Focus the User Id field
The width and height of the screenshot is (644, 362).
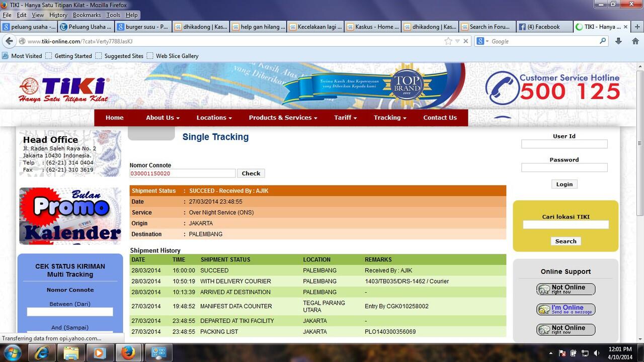tap(564, 144)
